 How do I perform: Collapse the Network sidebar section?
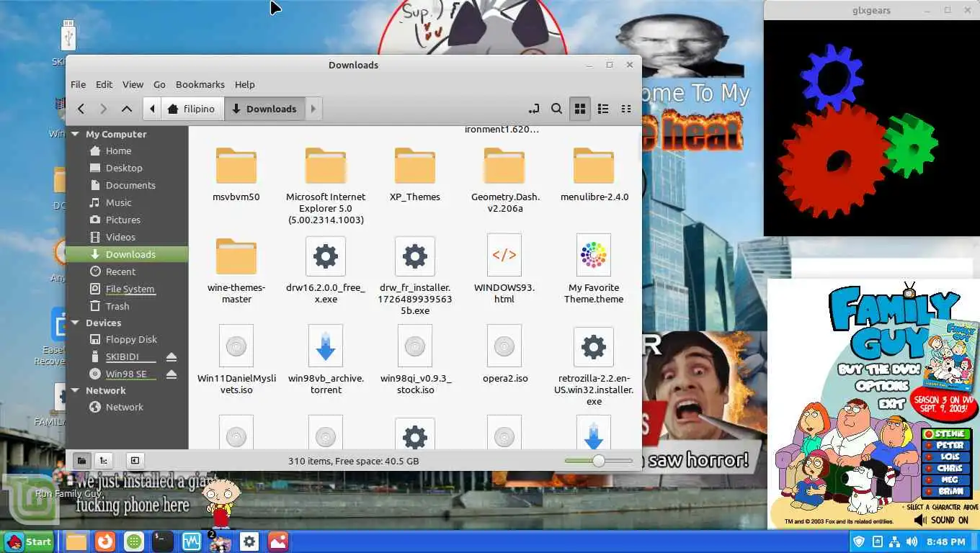(x=75, y=390)
